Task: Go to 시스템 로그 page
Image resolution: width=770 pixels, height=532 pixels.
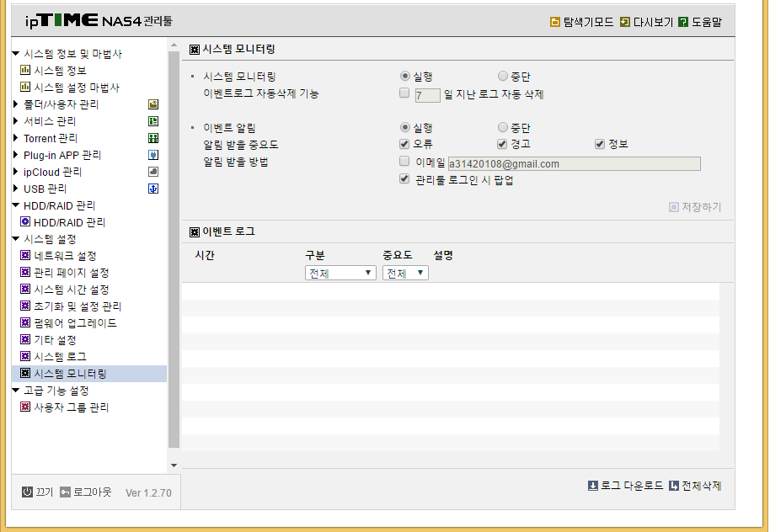Action: pyautogui.click(x=60, y=357)
